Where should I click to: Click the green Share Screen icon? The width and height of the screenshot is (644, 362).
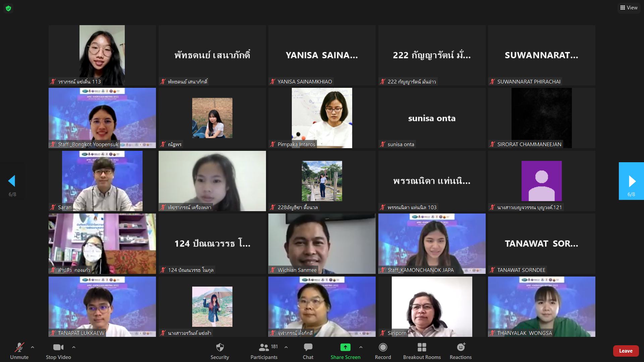point(345,347)
